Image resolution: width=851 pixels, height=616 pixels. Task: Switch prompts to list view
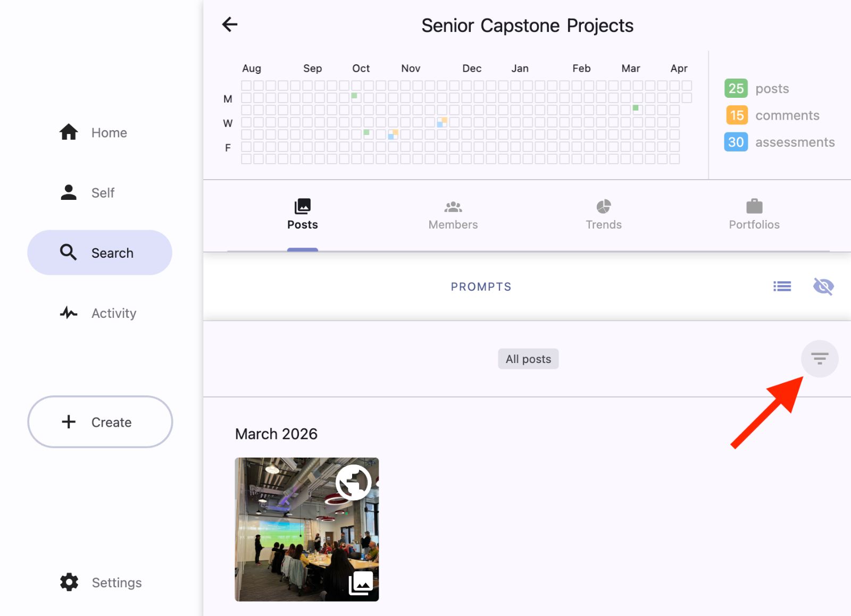click(782, 286)
